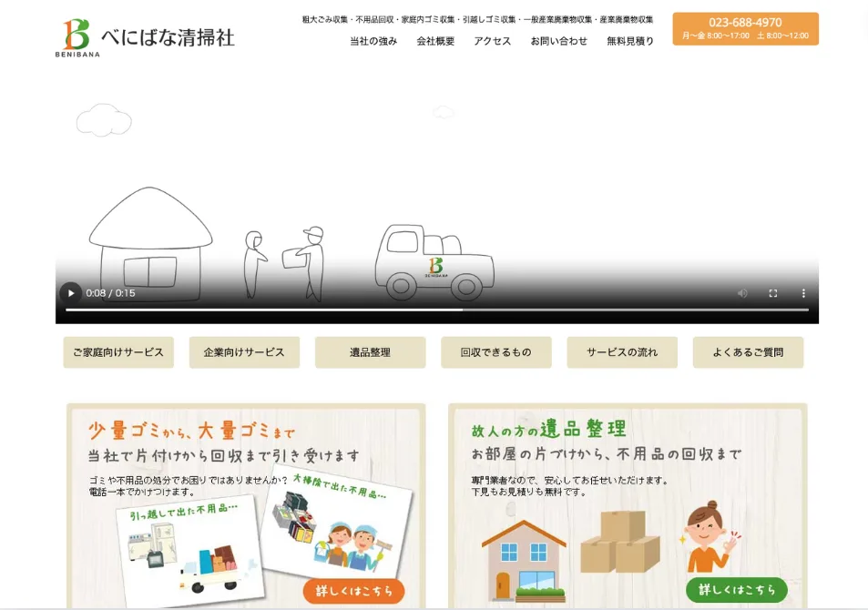Click the video time display 0:08 / 0:15
Screen dimensions: 868x610
pyautogui.click(x=111, y=293)
